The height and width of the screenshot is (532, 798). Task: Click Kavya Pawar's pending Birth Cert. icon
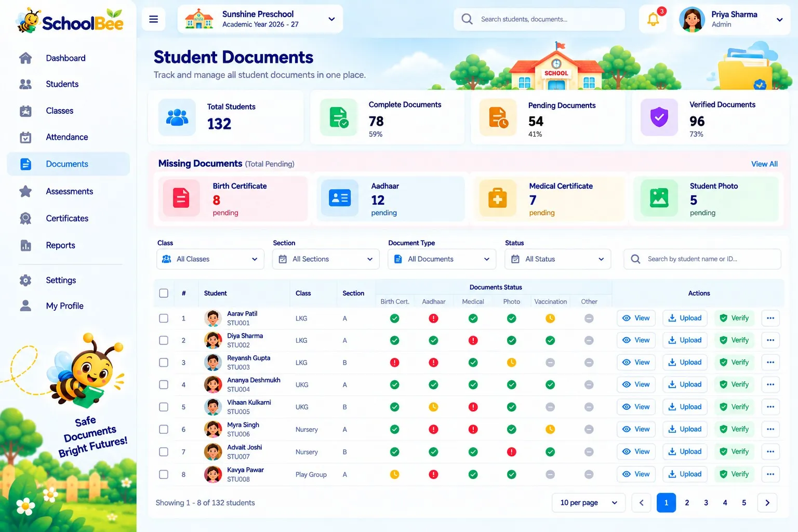coord(395,474)
